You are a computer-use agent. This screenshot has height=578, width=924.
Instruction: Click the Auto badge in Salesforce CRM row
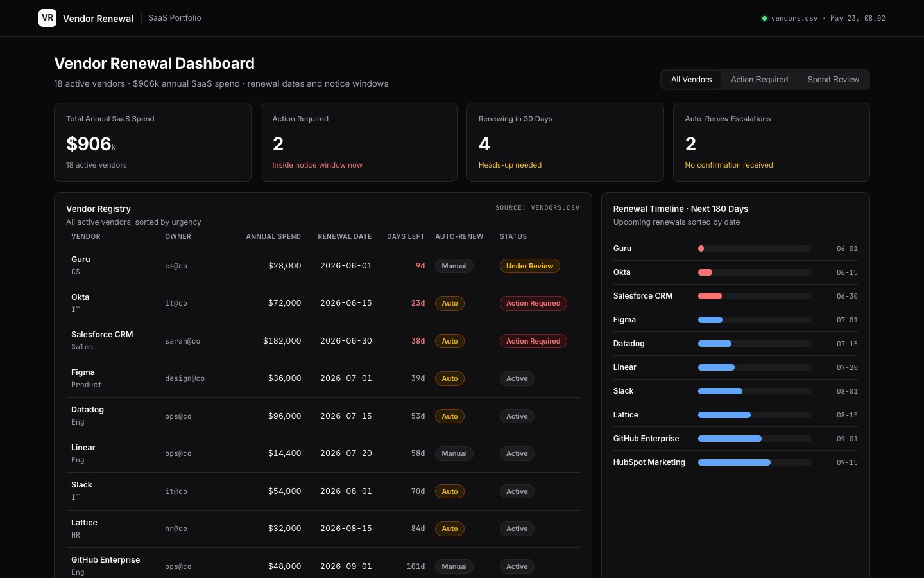[x=450, y=341]
